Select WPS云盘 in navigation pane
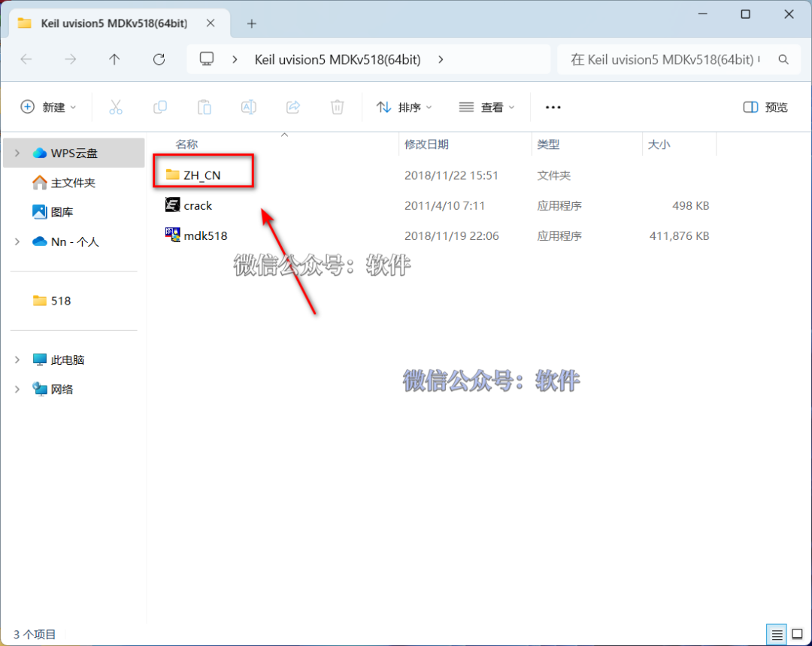This screenshot has height=646, width=812. coord(74,153)
